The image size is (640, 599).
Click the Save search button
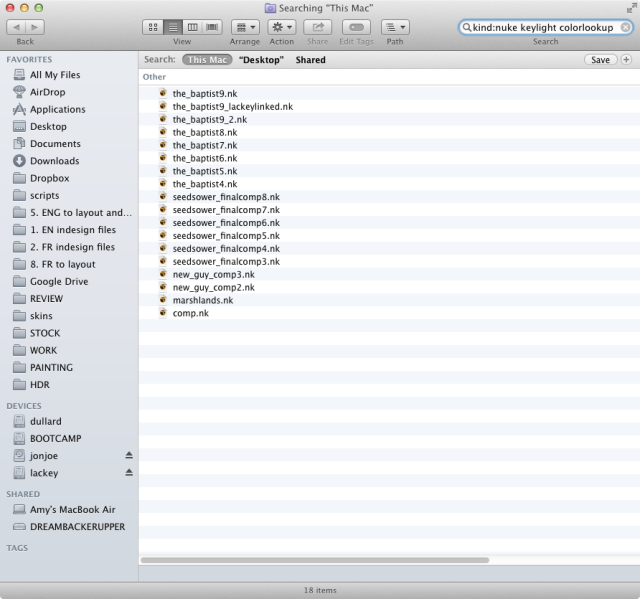600,60
